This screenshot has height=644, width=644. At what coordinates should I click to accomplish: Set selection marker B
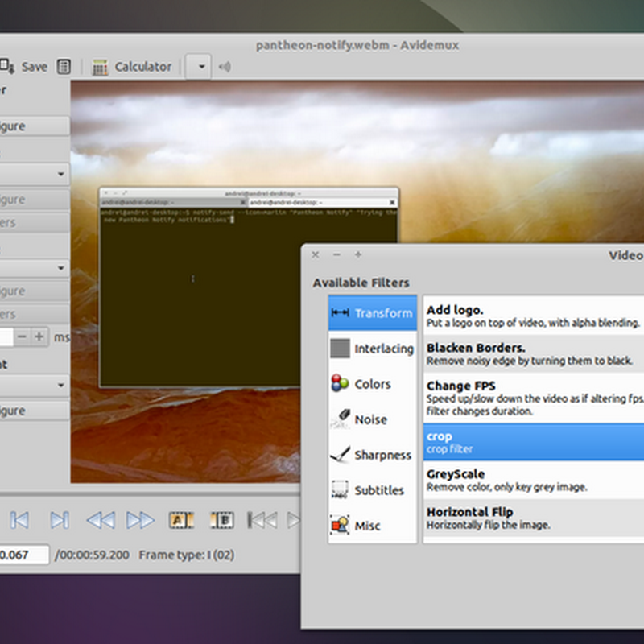click(222, 520)
